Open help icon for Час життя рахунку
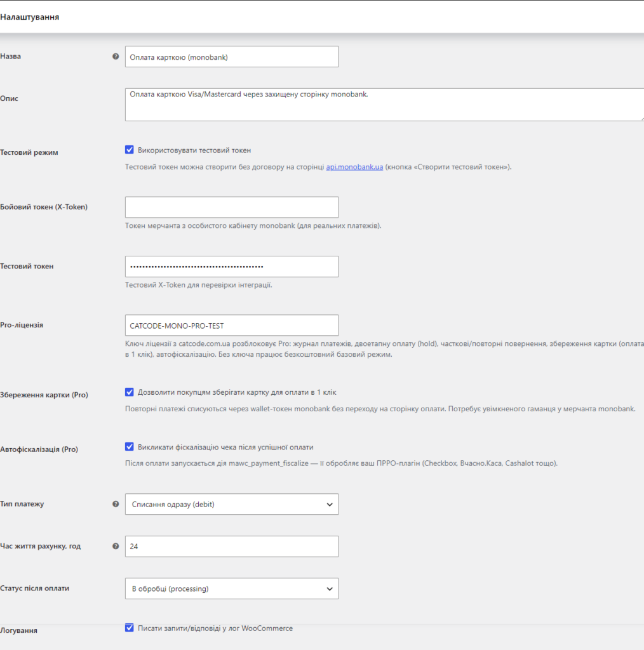This screenshot has height=650, width=644. pos(116,546)
